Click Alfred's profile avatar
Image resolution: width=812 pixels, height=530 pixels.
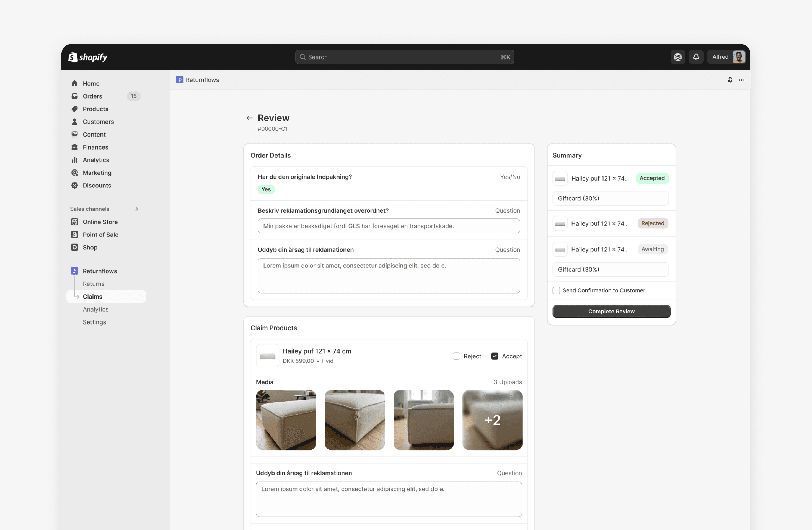coord(739,57)
